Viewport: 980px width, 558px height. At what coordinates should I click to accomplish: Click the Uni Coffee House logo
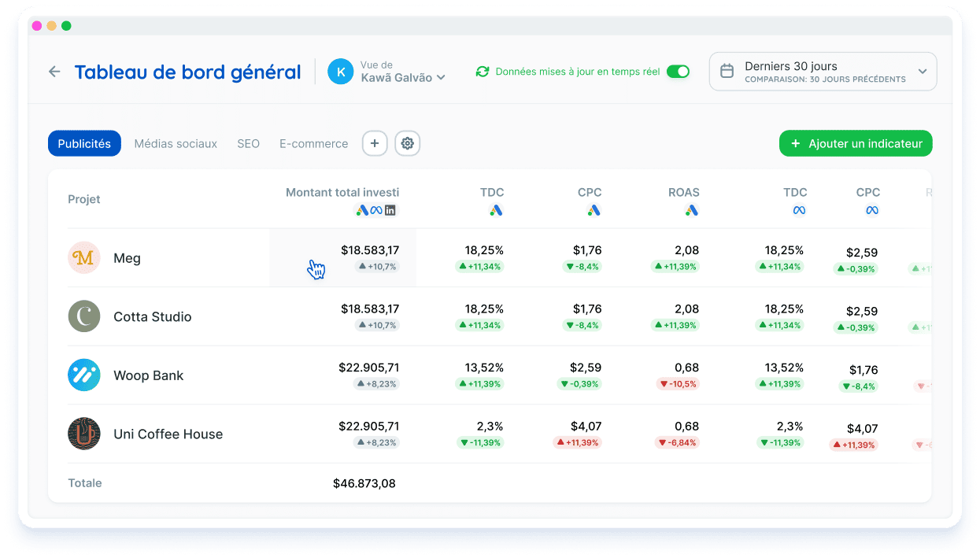pyautogui.click(x=84, y=434)
